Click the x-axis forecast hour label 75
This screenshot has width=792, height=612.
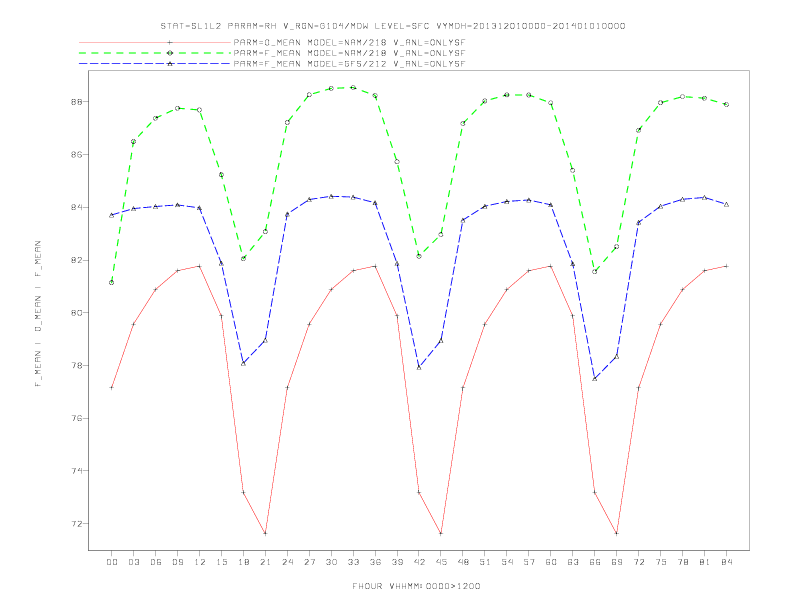(661, 562)
